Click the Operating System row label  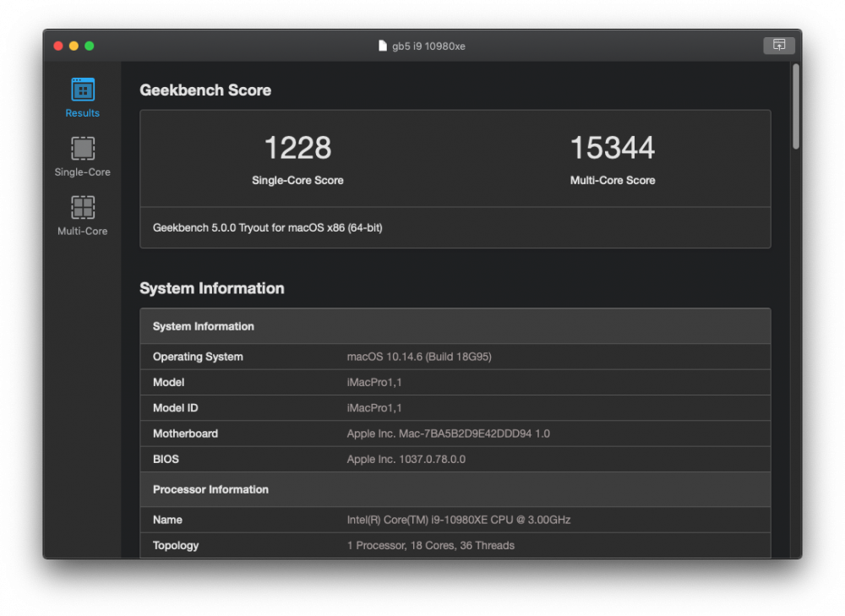tap(198, 357)
